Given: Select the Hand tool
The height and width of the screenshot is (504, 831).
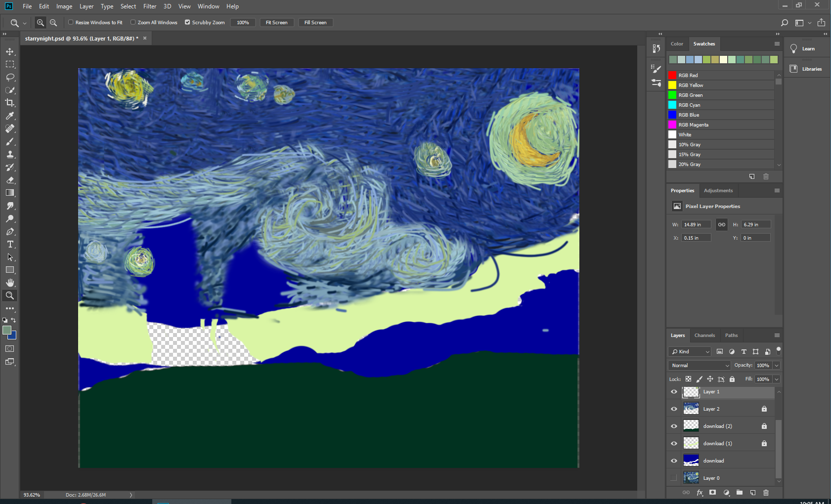Looking at the screenshot, I should click(x=10, y=283).
